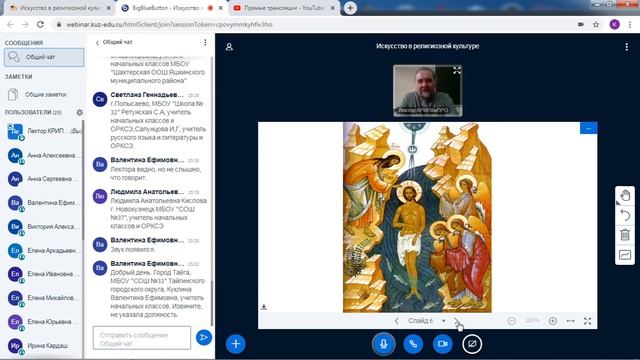Switch to the YouTube Прямые трансляции tab
Viewport: 640px width, 360px height.
tap(284, 8)
